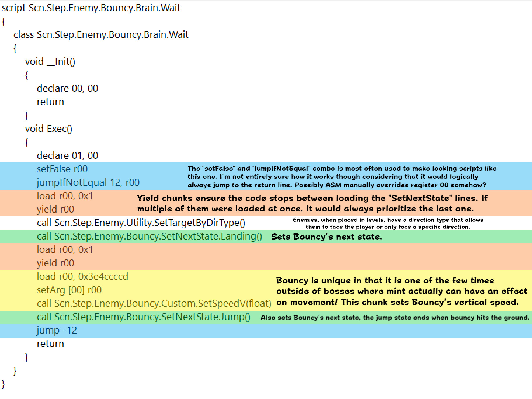Click the setArg [00] r00 line
Viewport: 532px width, 399px height.
69,290
